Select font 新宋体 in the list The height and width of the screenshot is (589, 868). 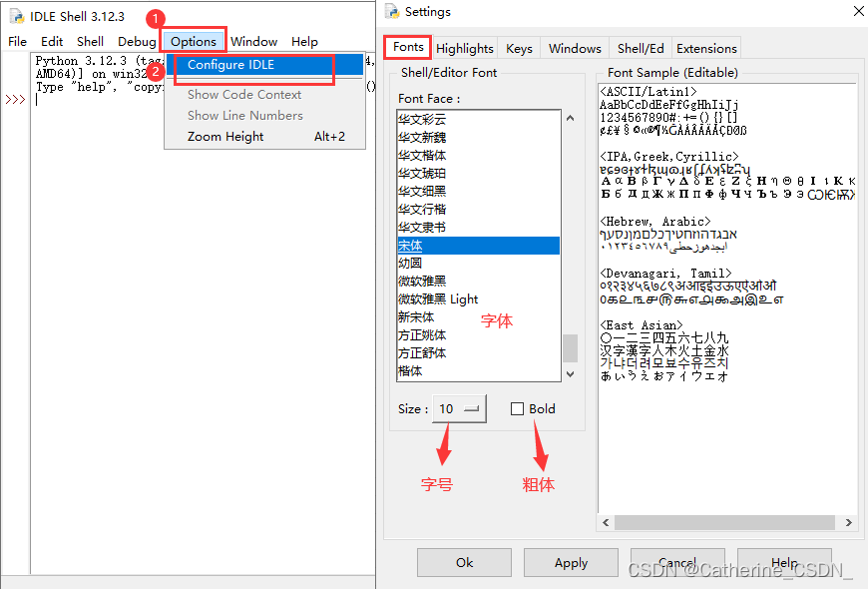pos(478,316)
